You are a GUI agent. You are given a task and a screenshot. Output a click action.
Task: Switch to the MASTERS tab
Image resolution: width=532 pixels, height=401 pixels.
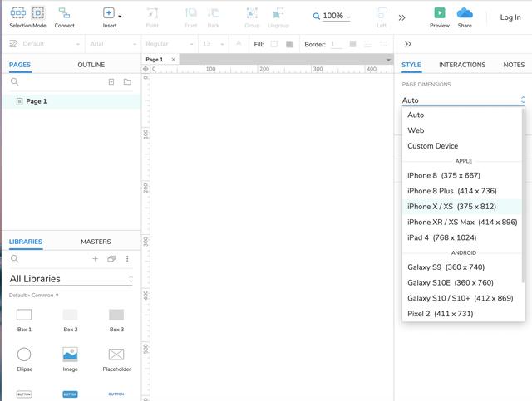(x=96, y=242)
